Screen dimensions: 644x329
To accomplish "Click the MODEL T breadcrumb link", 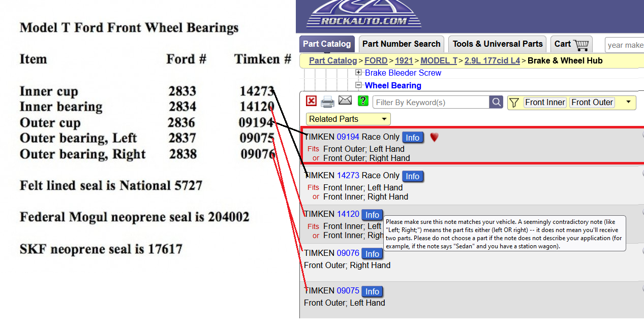I will coord(439,60).
